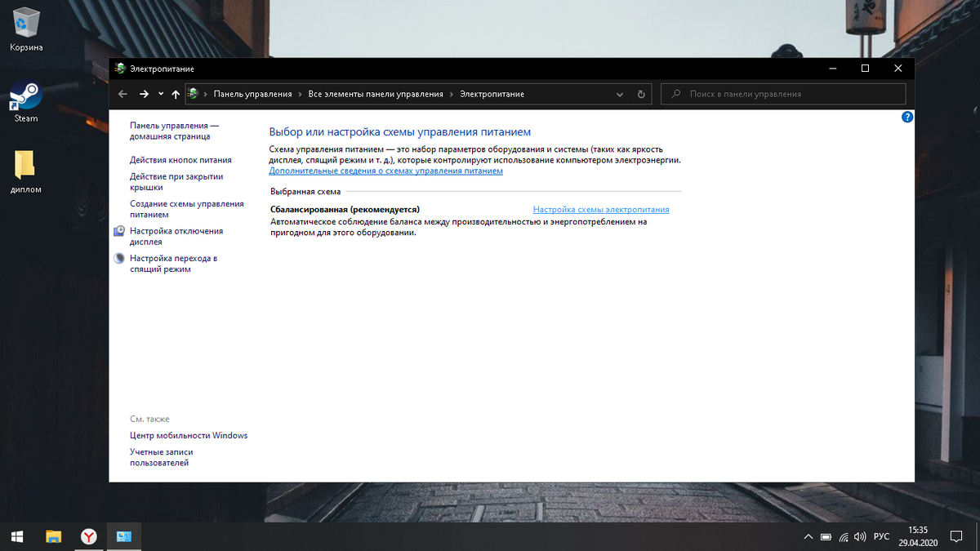Open recent locations dropdown arrow

click(161, 94)
